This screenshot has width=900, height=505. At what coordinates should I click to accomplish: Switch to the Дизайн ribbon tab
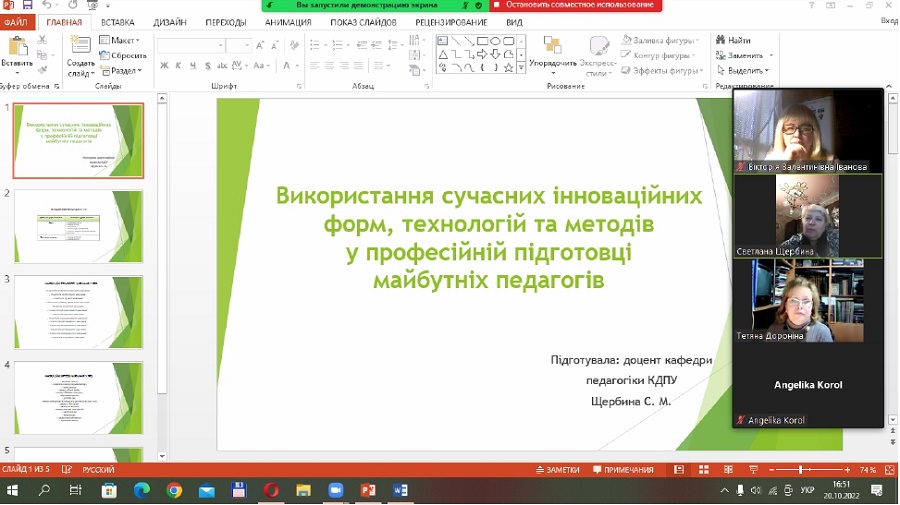(x=170, y=21)
